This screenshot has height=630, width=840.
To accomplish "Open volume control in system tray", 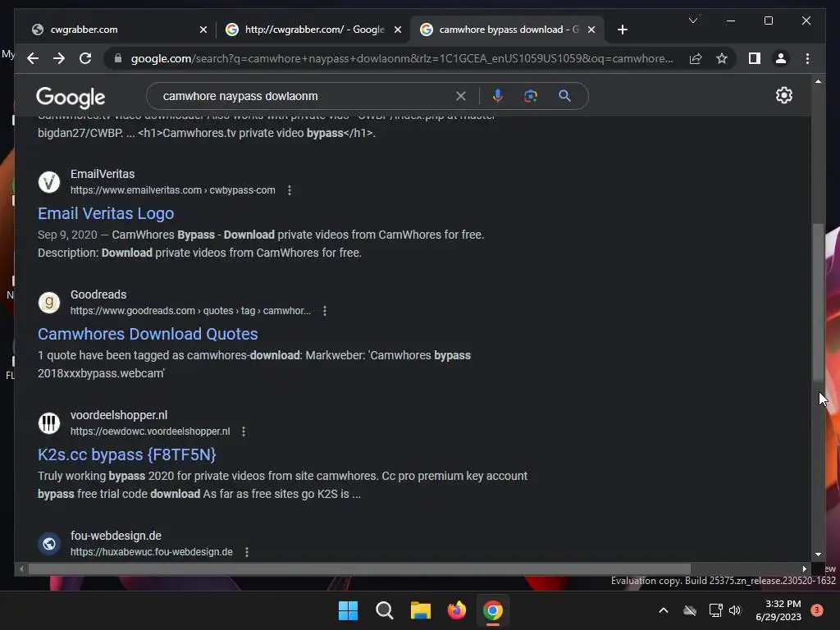I will click(x=735, y=610).
